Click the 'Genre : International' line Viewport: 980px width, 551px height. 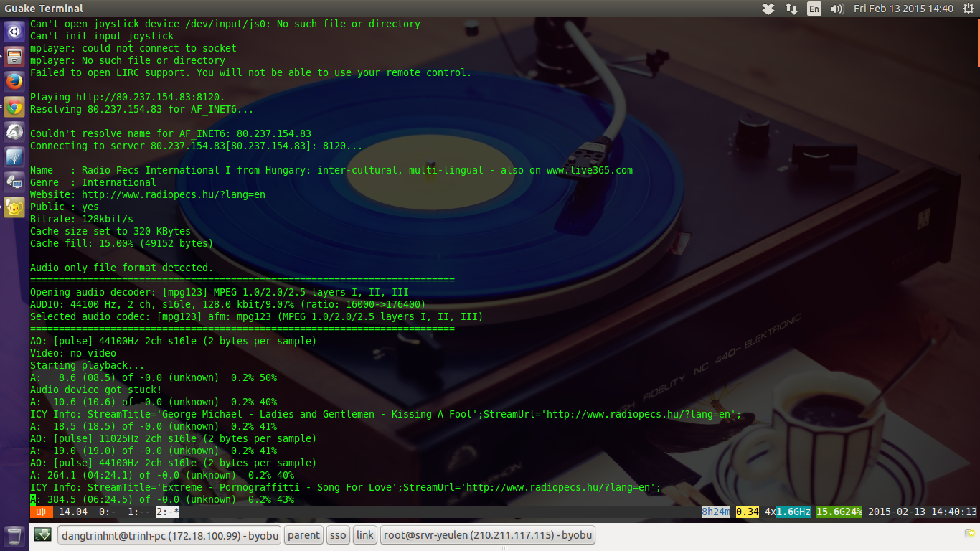[x=93, y=182]
